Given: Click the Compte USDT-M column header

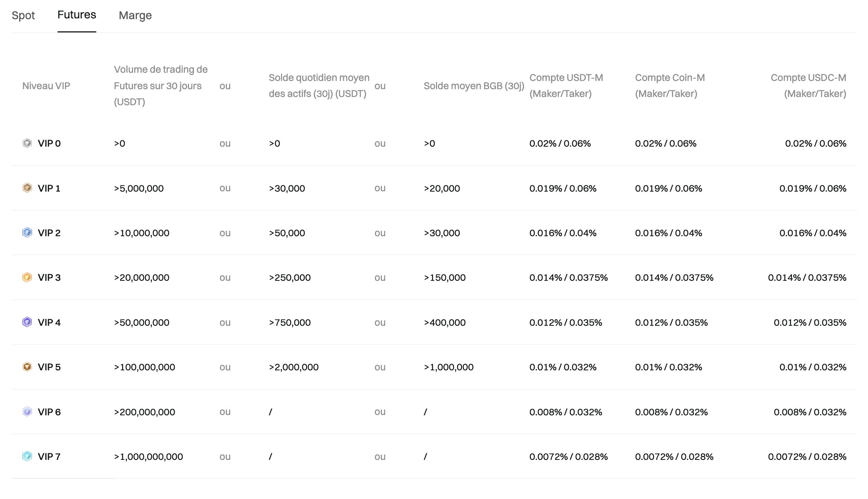Looking at the screenshot, I should coord(566,86).
